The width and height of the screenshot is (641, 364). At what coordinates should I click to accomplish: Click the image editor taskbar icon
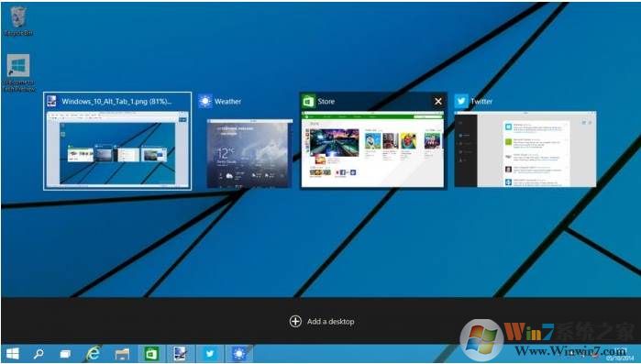coord(181,353)
